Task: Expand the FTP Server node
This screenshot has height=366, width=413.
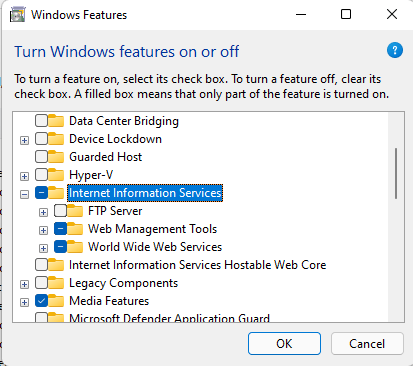Action: pos(43,212)
